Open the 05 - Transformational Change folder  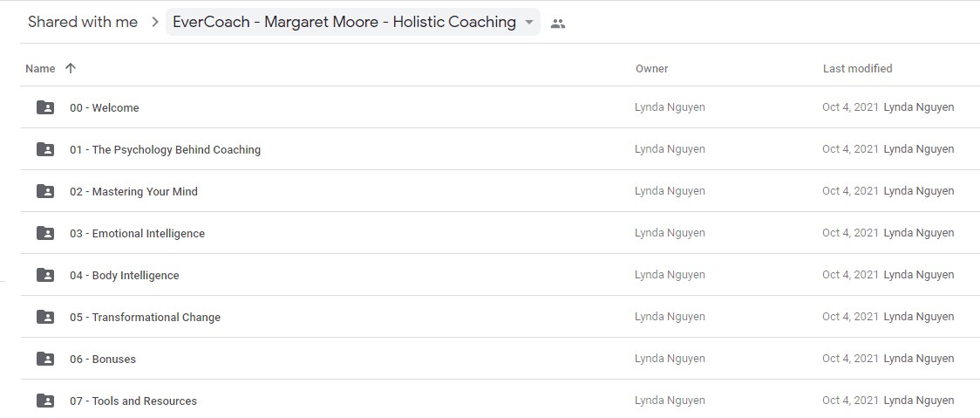145,318
